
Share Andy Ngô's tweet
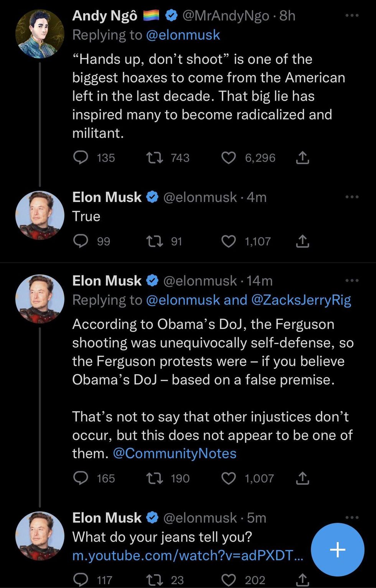pos(302,158)
